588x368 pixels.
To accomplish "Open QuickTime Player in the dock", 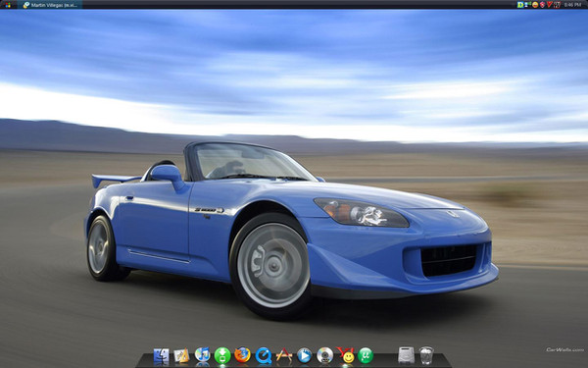I will point(264,355).
